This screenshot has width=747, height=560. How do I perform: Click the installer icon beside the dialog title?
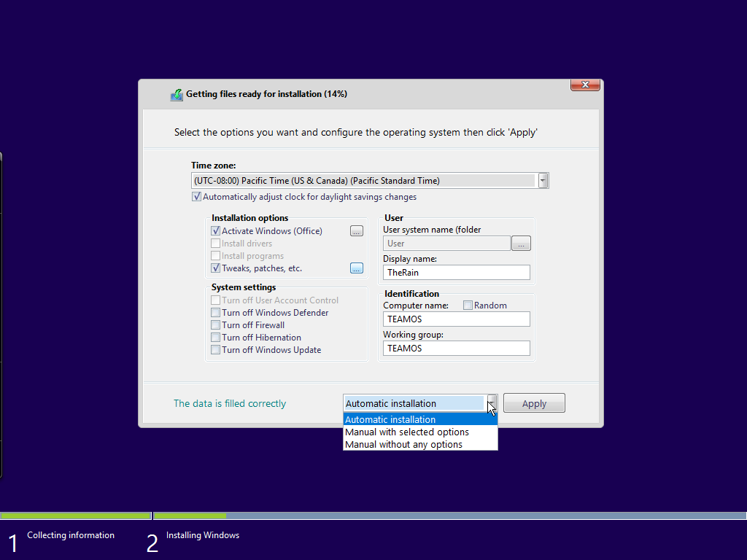tap(177, 95)
